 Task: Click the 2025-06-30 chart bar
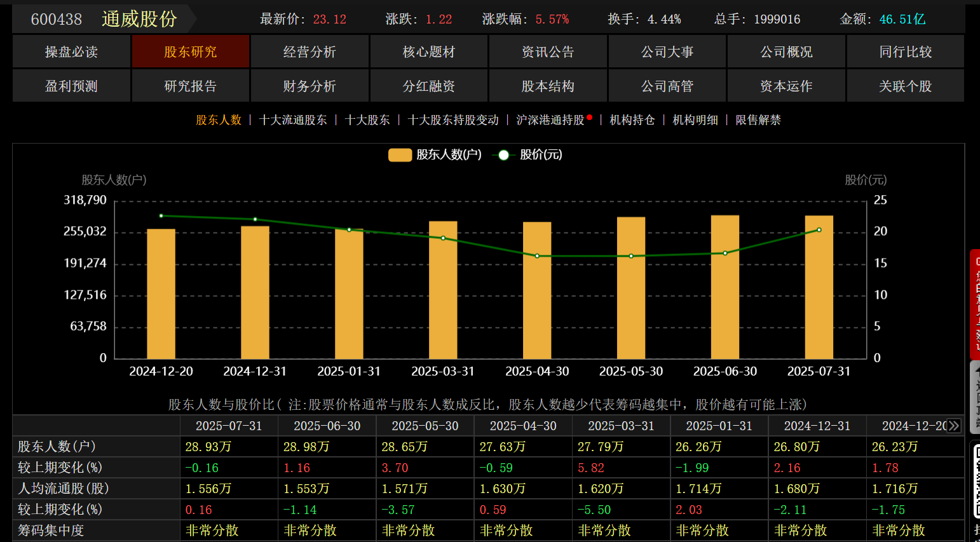[x=725, y=287]
